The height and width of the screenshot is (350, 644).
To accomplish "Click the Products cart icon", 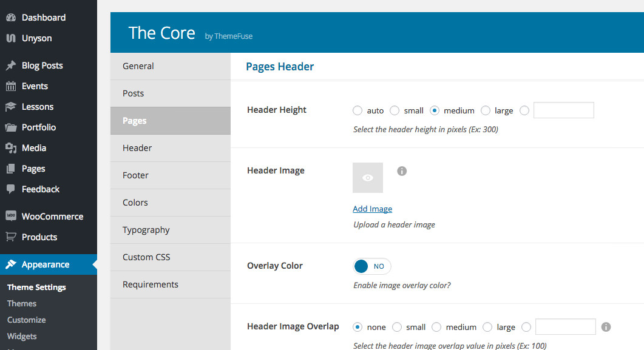I will pyautogui.click(x=11, y=237).
